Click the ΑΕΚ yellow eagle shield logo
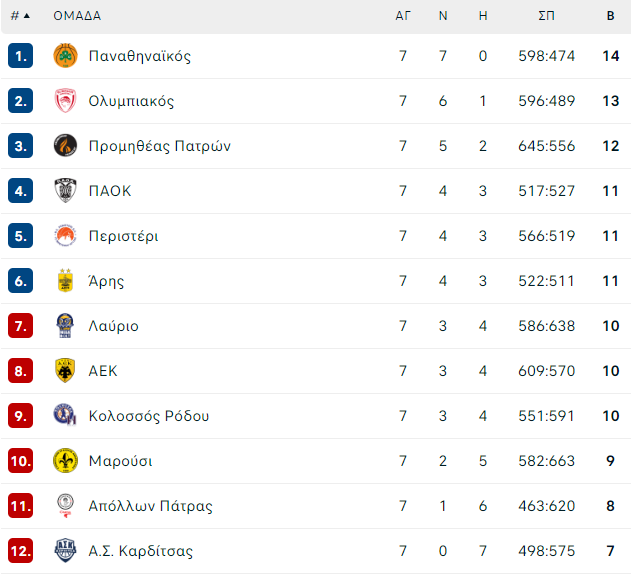The width and height of the screenshot is (631, 580). click(65, 370)
